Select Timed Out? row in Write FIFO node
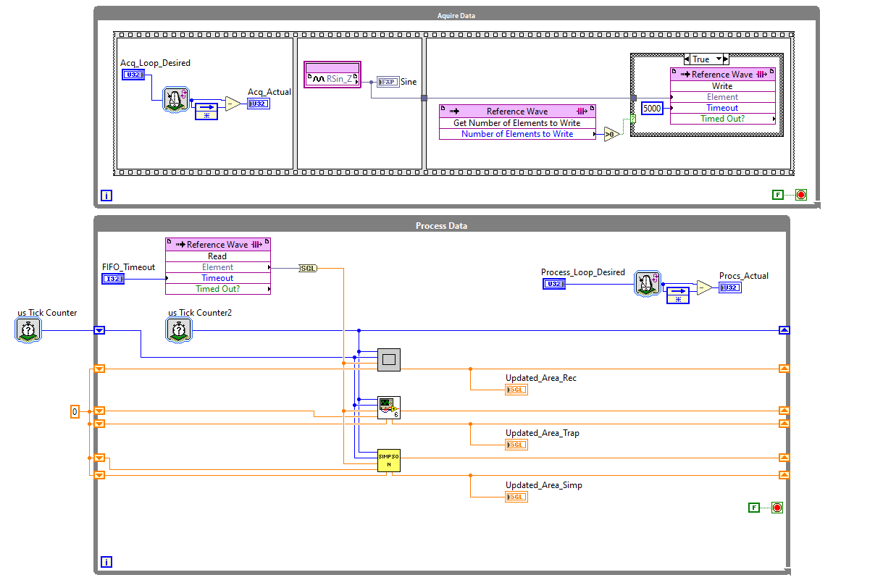The height and width of the screenshot is (588, 883). click(722, 119)
